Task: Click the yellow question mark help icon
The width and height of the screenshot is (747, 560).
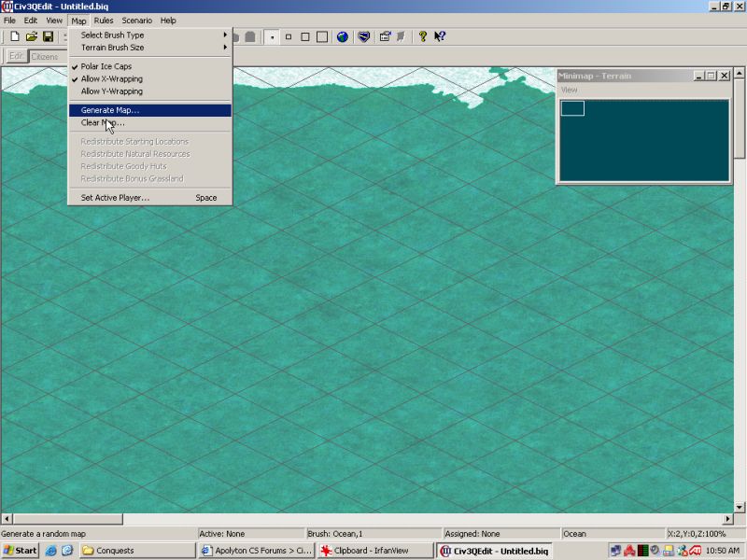Action: 422,37
